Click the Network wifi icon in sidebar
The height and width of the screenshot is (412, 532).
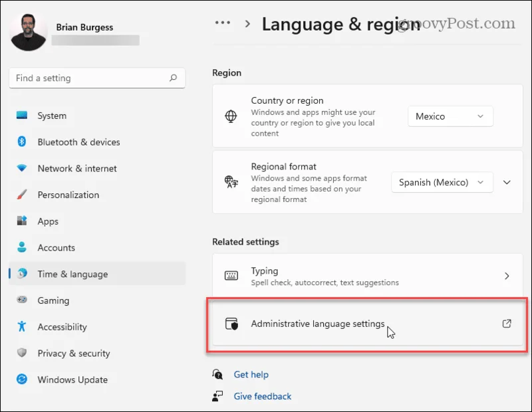tap(22, 168)
